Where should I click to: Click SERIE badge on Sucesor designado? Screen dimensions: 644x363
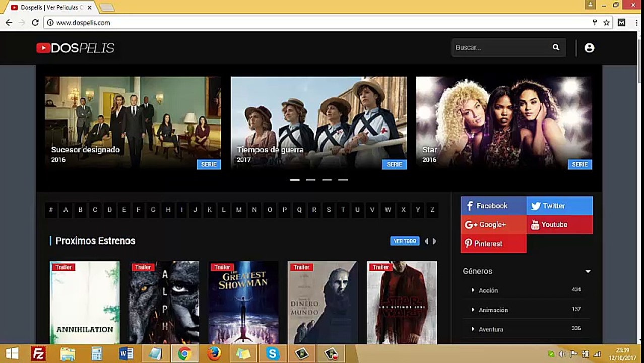click(209, 164)
